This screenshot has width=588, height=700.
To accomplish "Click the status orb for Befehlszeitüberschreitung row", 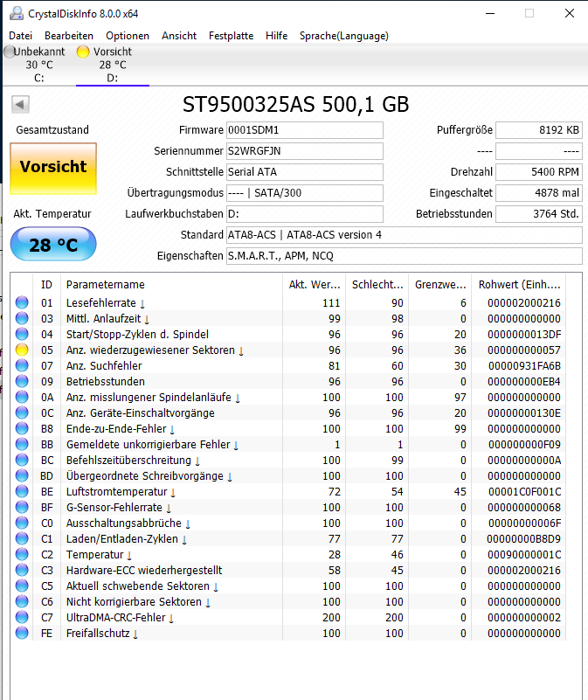I will [x=22, y=460].
